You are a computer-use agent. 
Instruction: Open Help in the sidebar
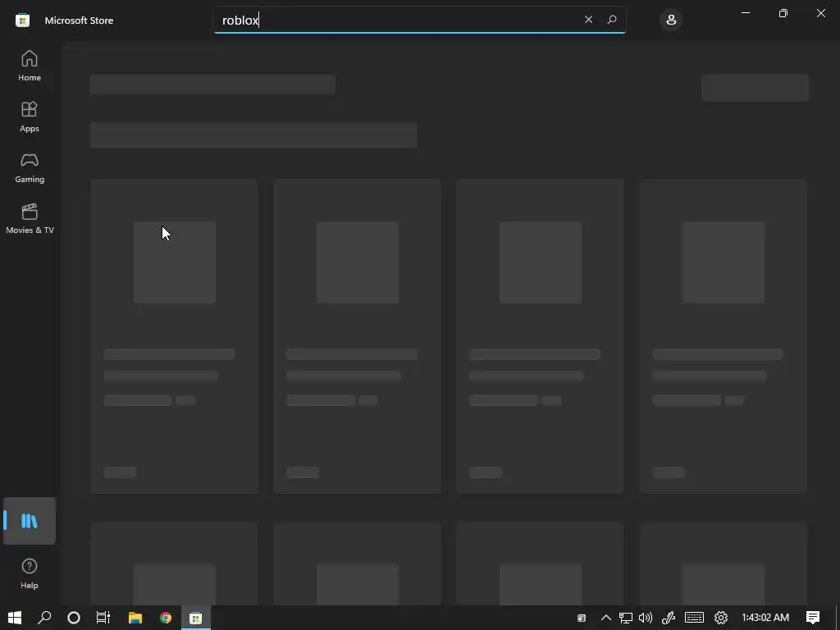(30, 573)
